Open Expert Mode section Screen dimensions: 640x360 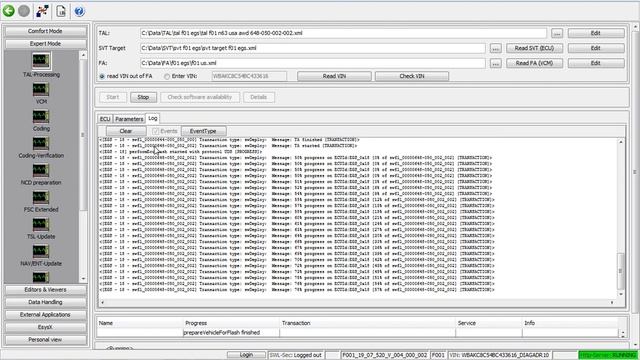45,44
